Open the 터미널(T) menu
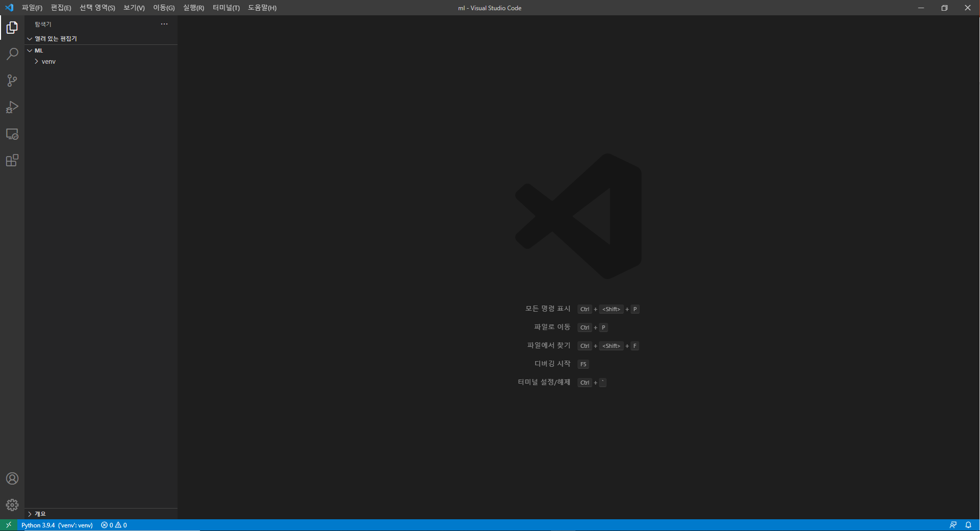The height and width of the screenshot is (531, 980). [226, 8]
